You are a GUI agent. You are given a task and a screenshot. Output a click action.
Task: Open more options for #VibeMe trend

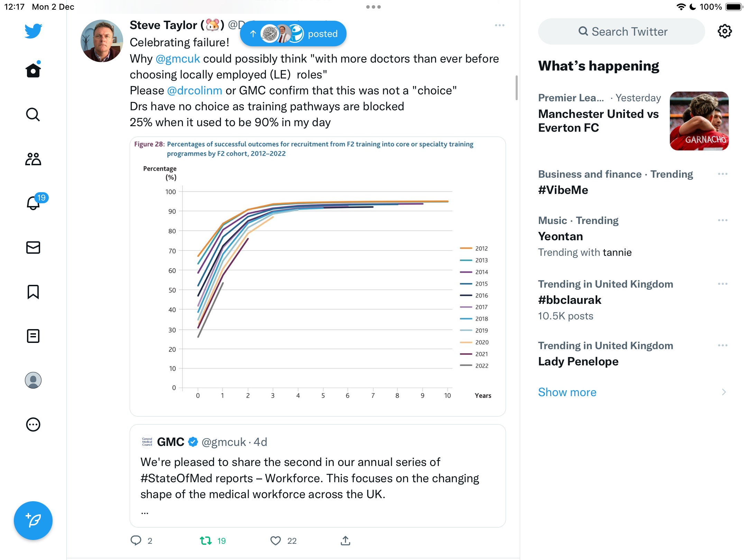pyautogui.click(x=723, y=174)
